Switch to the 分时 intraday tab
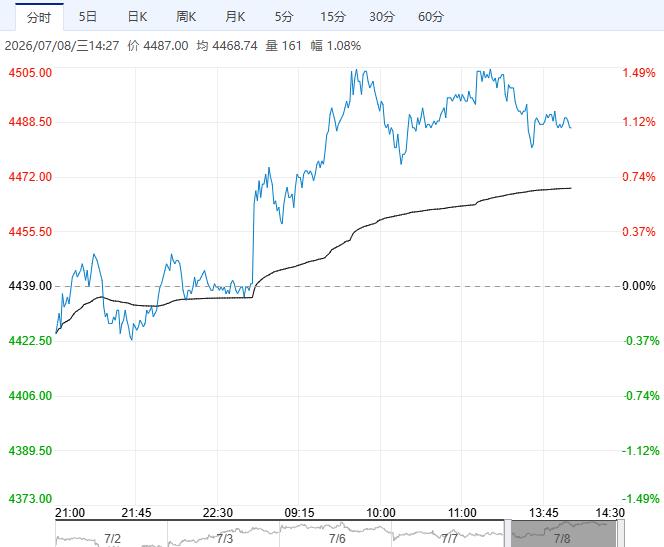The height and width of the screenshot is (547, 664). (x=39, y=17)
